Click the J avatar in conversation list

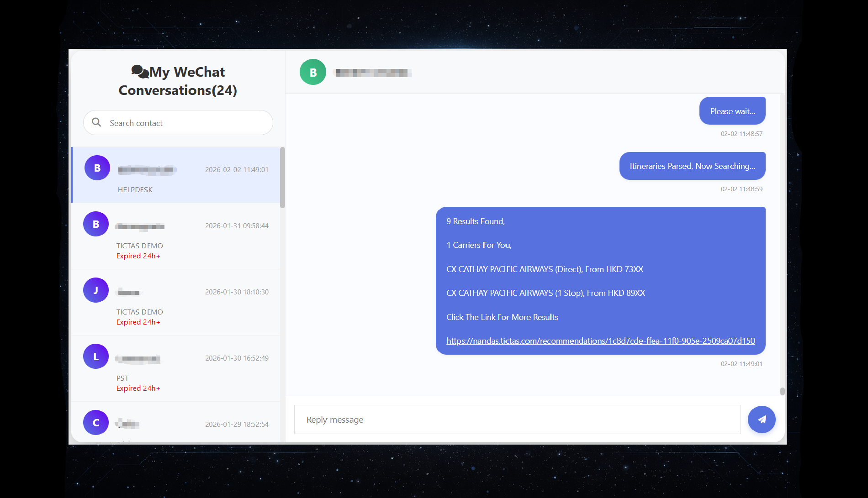96,290
